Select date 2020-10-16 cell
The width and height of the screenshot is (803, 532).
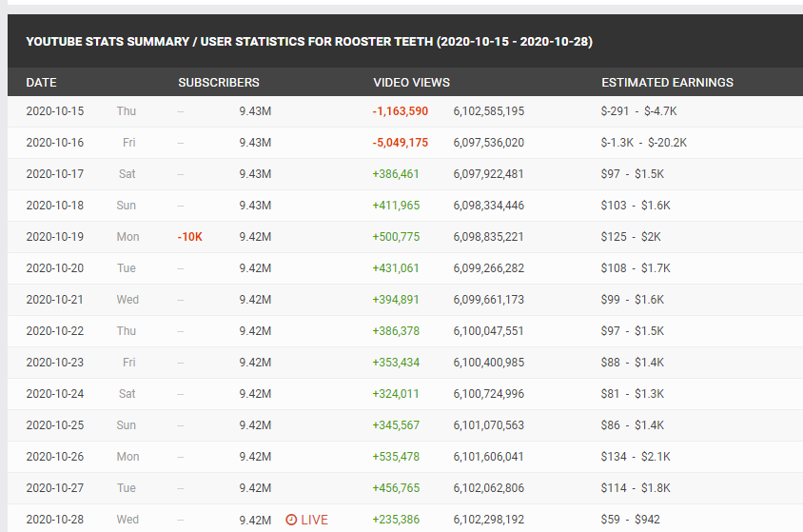[55, 143]
